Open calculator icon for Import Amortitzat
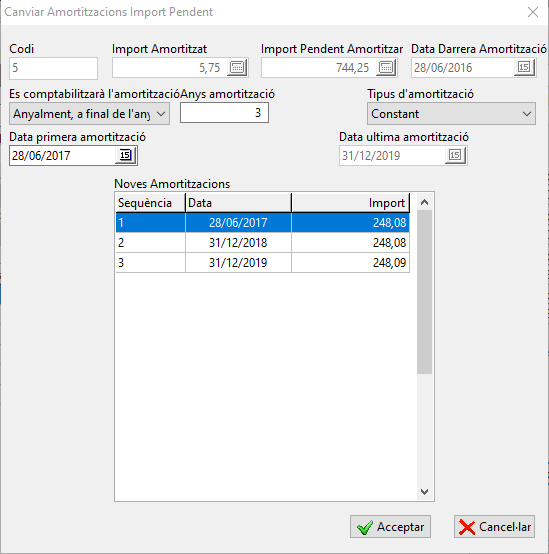The height and width of the screenshot is (554, 549). (x=237, y=67)
